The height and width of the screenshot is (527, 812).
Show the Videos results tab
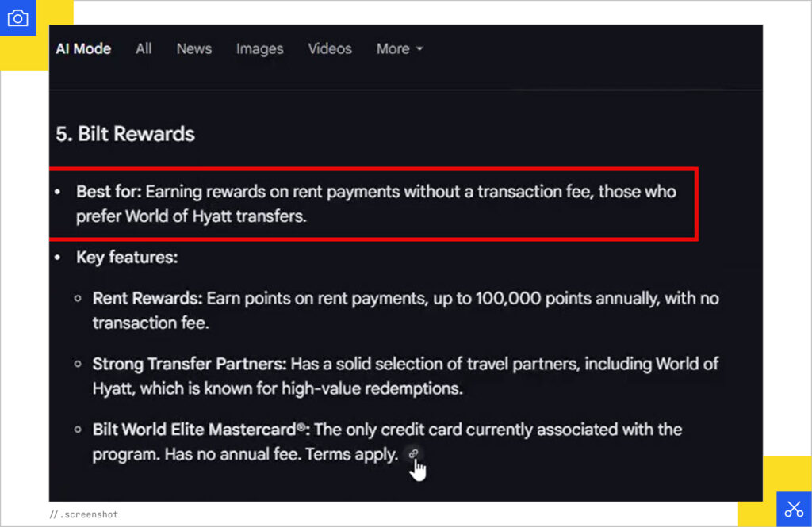click(330, 49)
